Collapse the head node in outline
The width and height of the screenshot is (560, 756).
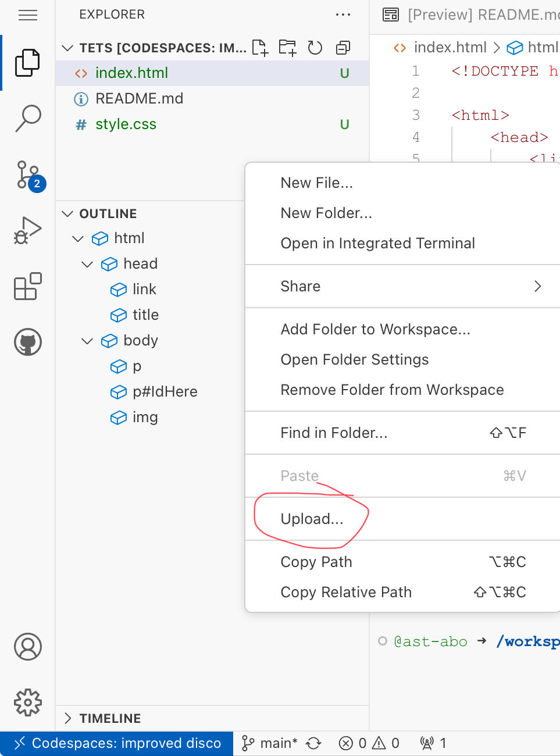pyautogui.click(x=87, y=264)
